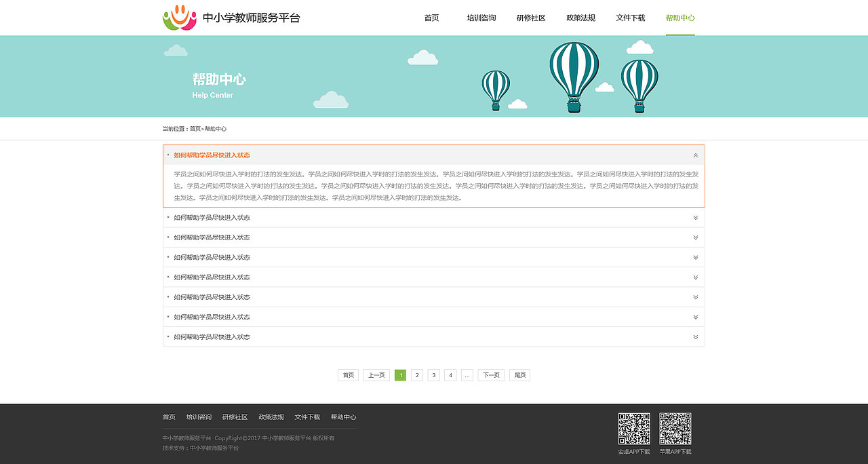Select the 文件下载 top navigation entry
Image resolution: width=868 pixels, height=464 pixels.
pos(631,18)
